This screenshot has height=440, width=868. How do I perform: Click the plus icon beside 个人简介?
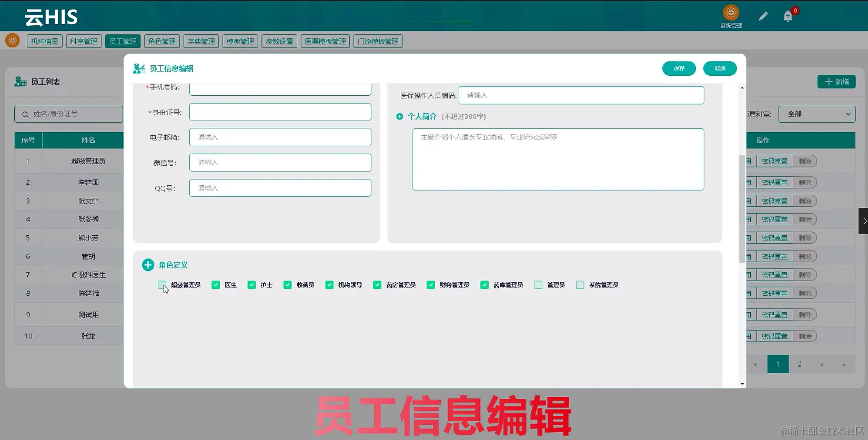click(x=400, y=116)
